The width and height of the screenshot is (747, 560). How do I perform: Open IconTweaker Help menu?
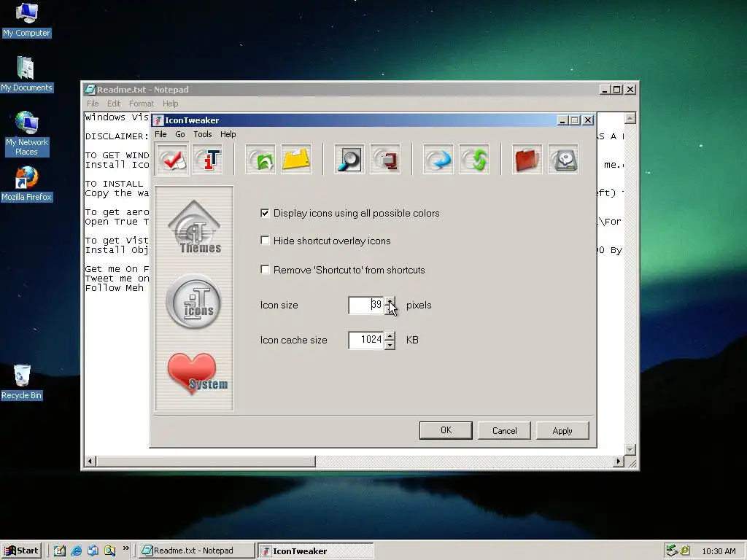228,134
